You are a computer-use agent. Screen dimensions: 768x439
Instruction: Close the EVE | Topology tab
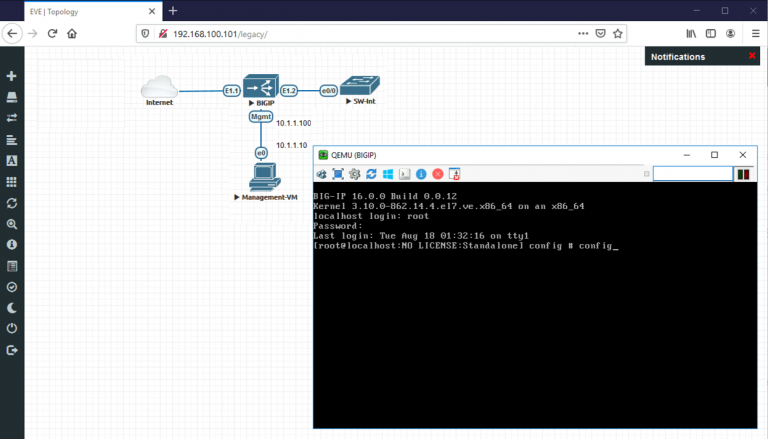(x=152, y=11)
